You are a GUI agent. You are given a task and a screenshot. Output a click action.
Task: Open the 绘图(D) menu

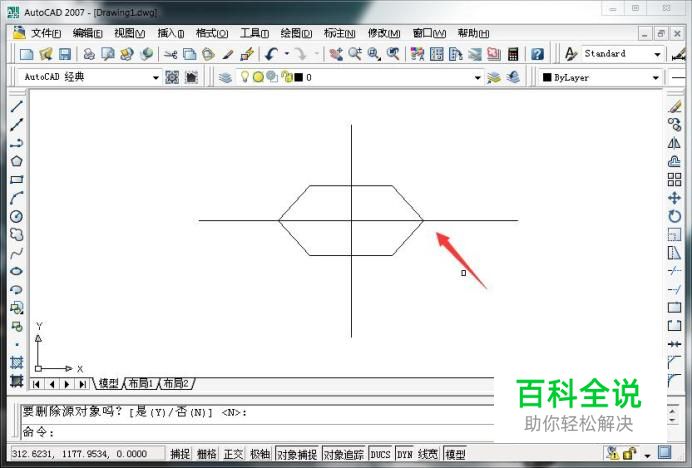[x=296, y=33]
